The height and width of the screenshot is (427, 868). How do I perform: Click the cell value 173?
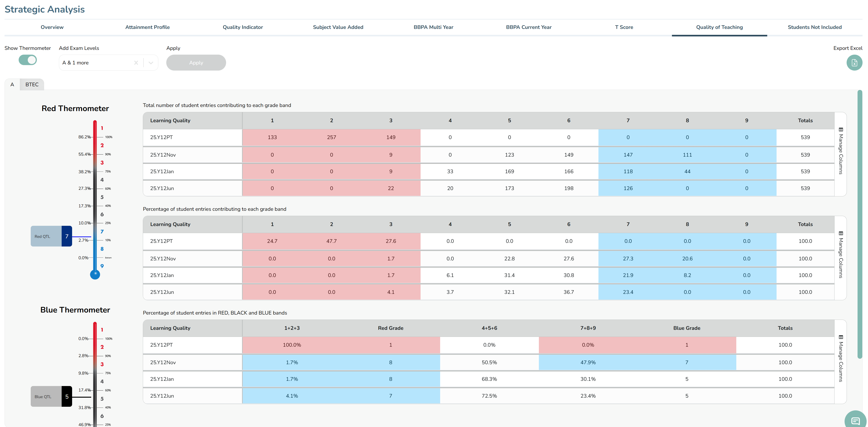click(510, 188)
